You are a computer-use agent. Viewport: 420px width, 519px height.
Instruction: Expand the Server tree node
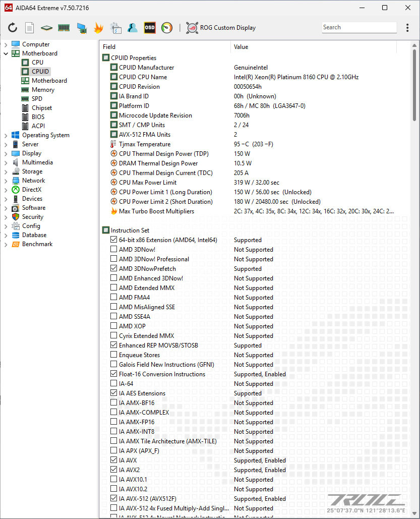(6, 144)
